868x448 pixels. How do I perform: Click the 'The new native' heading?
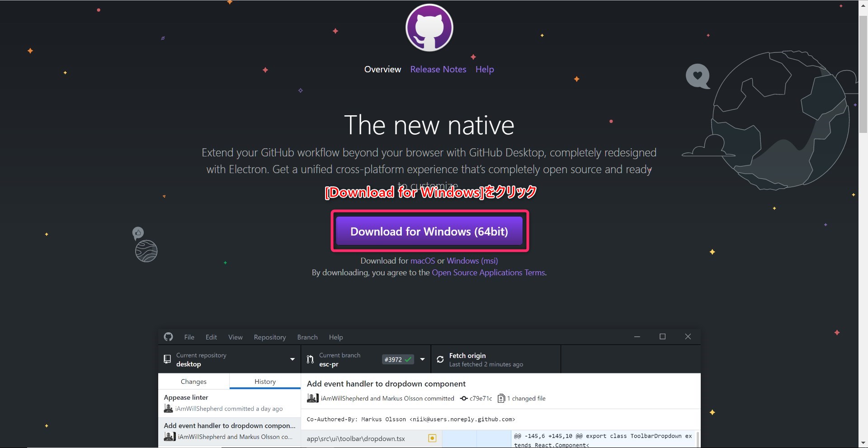(429, 125)
